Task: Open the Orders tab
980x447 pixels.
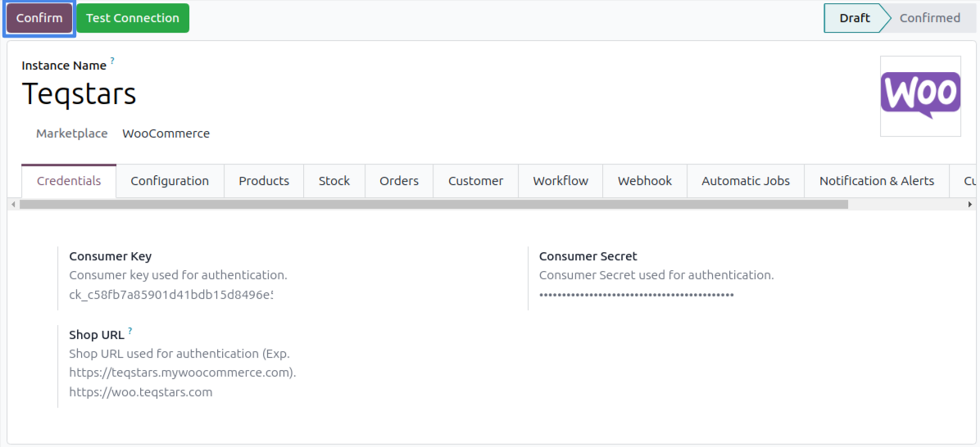Action: tap(399, 181)
